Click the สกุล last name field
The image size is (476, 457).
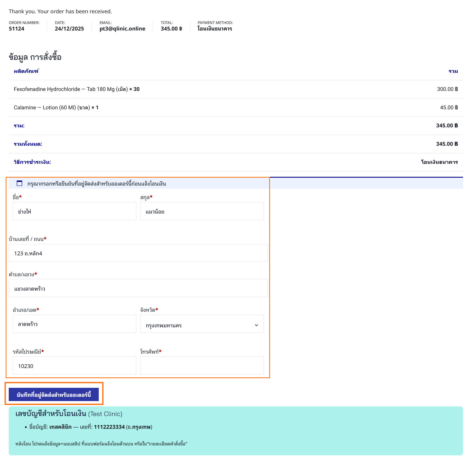click(202, 211)
